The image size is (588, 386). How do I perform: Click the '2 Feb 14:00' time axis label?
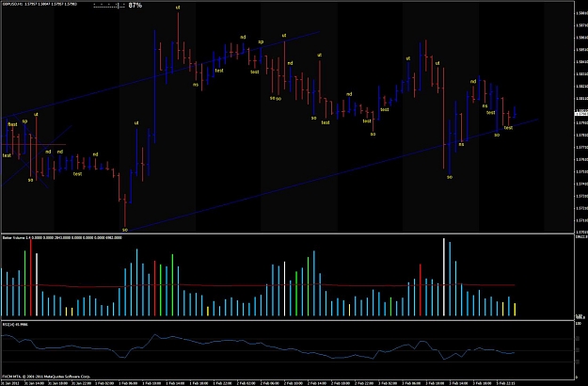click(317, 383)
